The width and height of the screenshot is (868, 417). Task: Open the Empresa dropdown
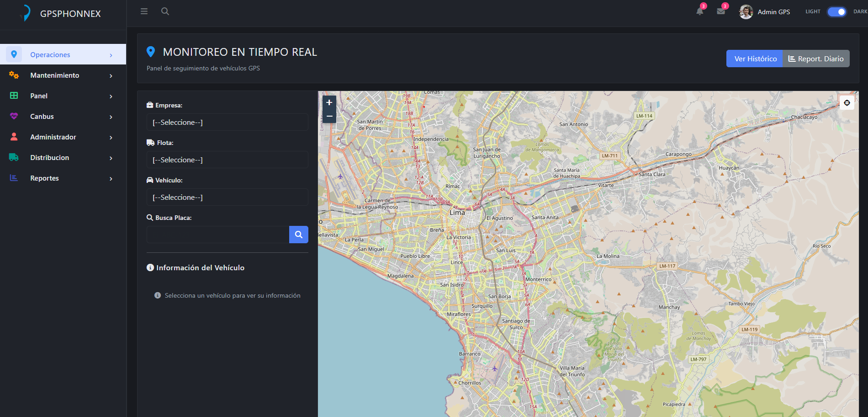pyautogui.click(x=227, y=123)
